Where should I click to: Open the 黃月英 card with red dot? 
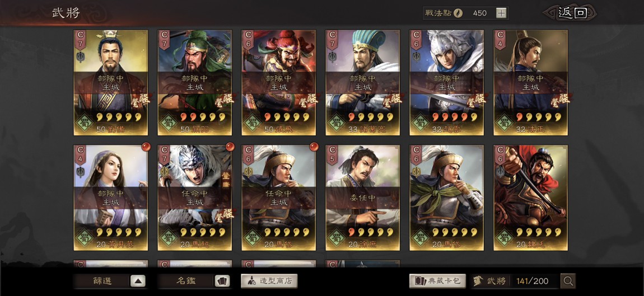pos(110,198)
